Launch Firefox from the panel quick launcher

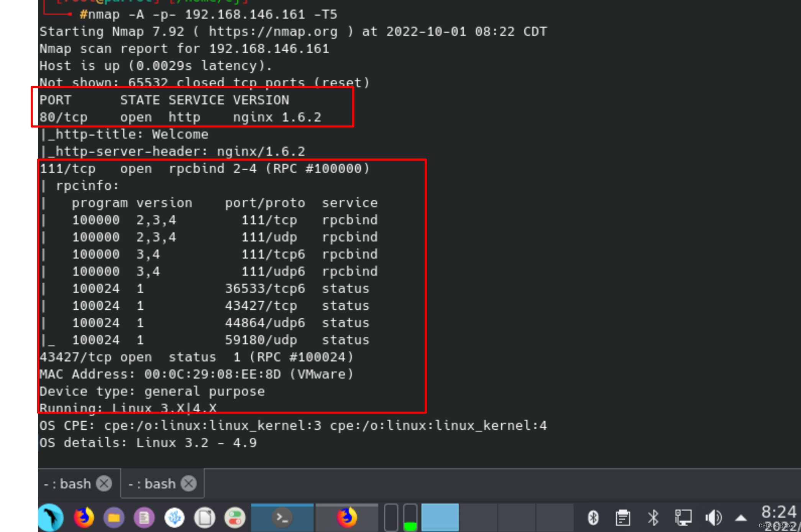tap(84, 518)
